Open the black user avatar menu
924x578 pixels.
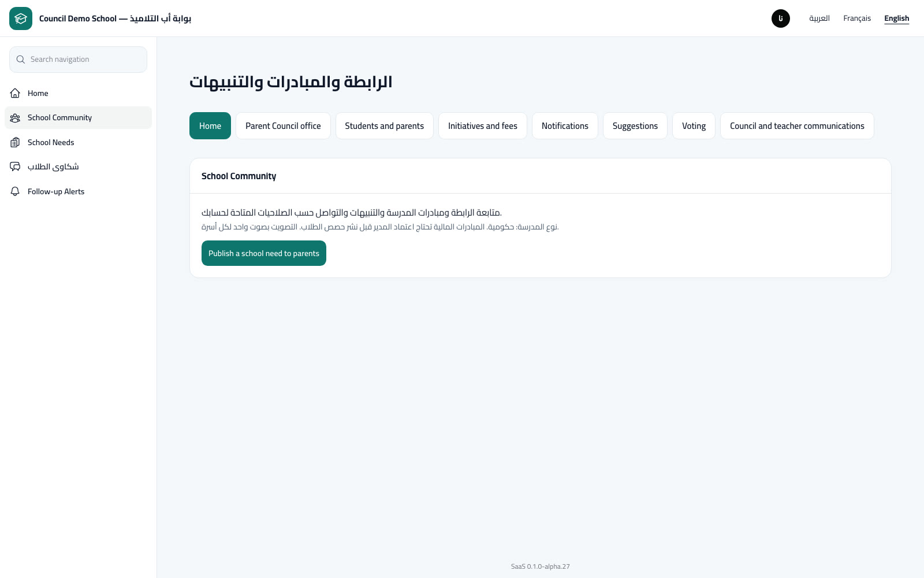[x=781, y=18]
